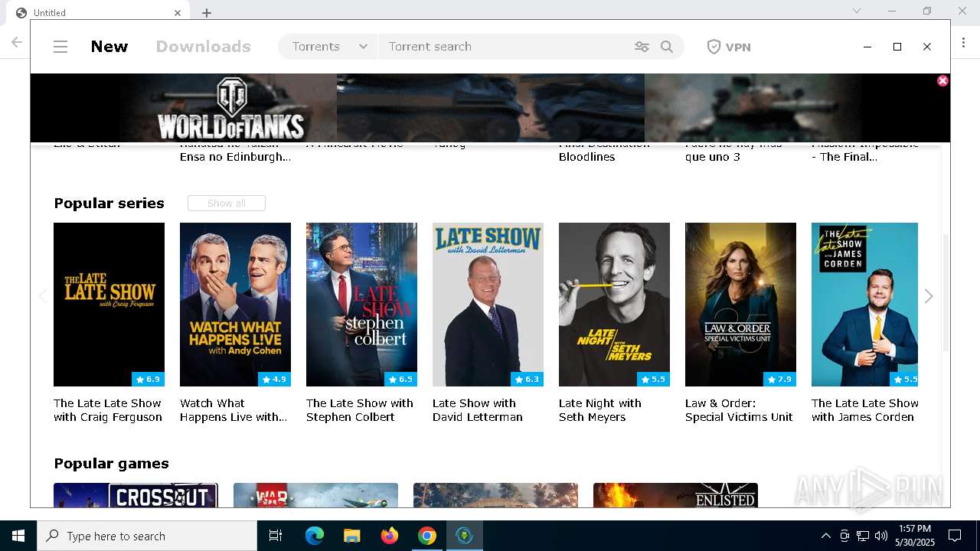Click the browser back arrow
The height and width of the screenshot is (551, 980).
click(x=17, y=42)
